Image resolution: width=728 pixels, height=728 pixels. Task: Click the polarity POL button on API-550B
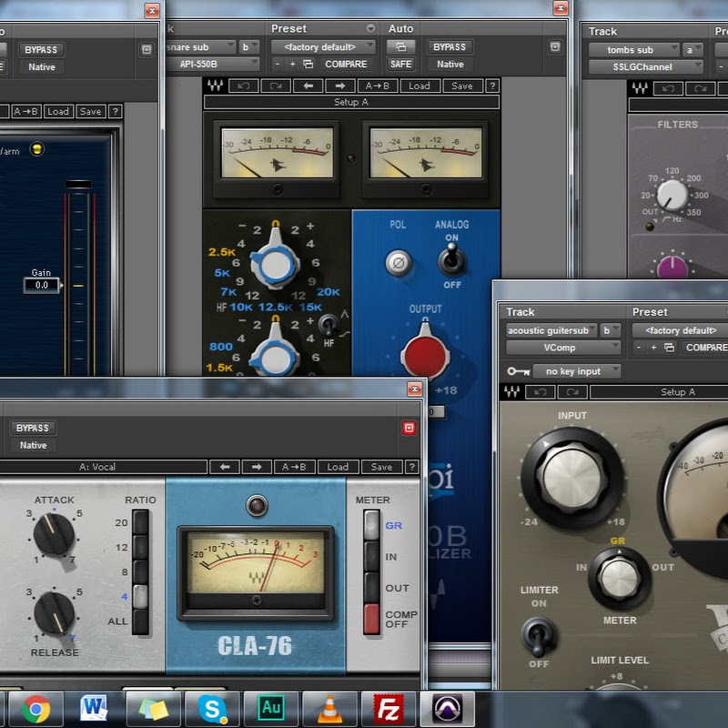[x=398, y=263]
